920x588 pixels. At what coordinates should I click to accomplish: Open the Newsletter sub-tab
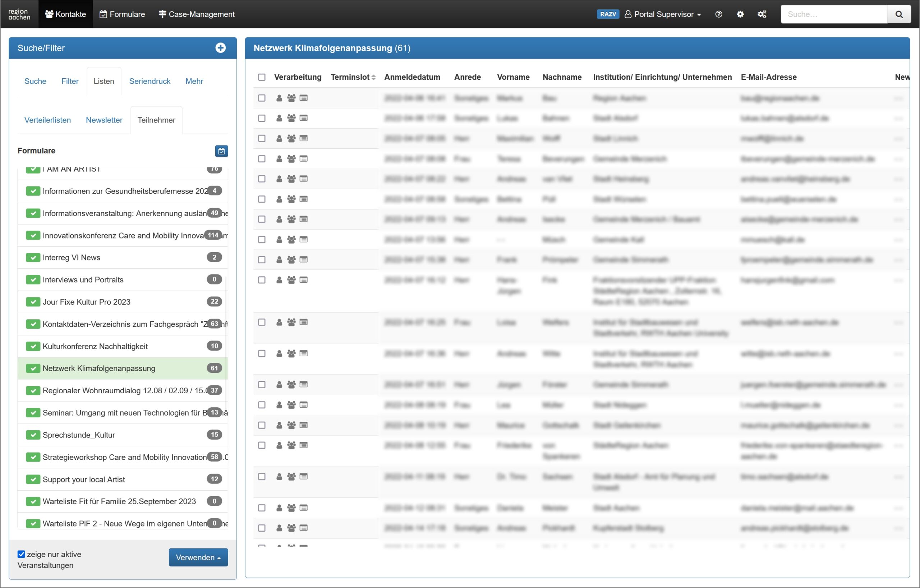point(104,120)
